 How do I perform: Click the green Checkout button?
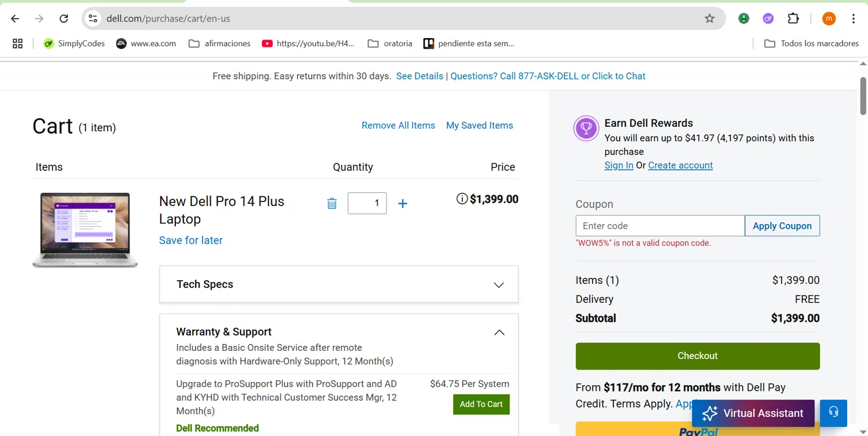pyautogui.click(x=698, y=356)
